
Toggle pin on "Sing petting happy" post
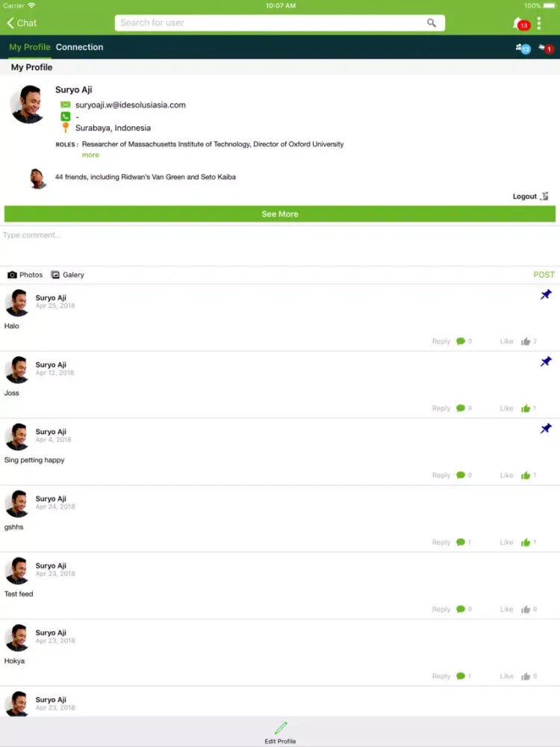[546, 429]
